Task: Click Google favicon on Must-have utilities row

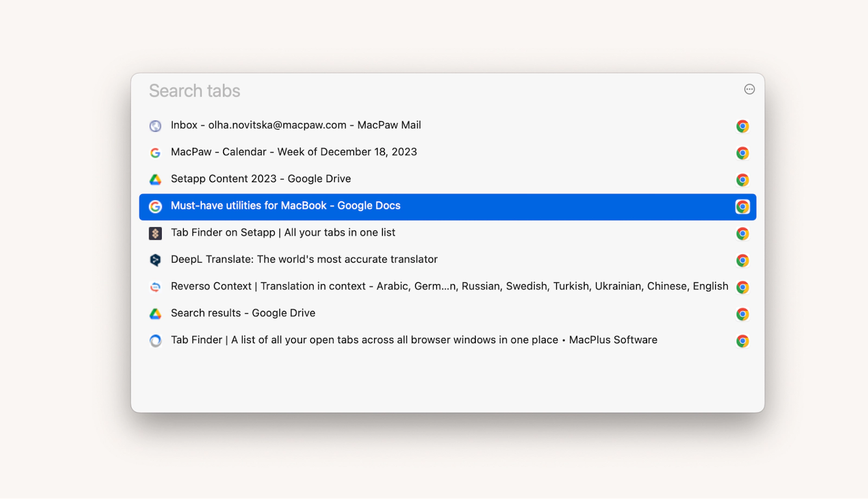Action: pyautogui.click(x=155, y=207)
